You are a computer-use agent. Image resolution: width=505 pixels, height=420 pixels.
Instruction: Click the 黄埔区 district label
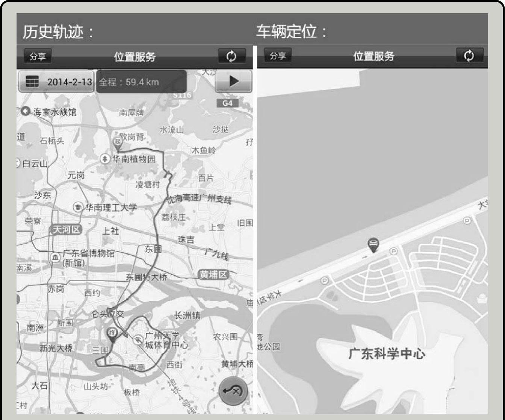[213, 275]
